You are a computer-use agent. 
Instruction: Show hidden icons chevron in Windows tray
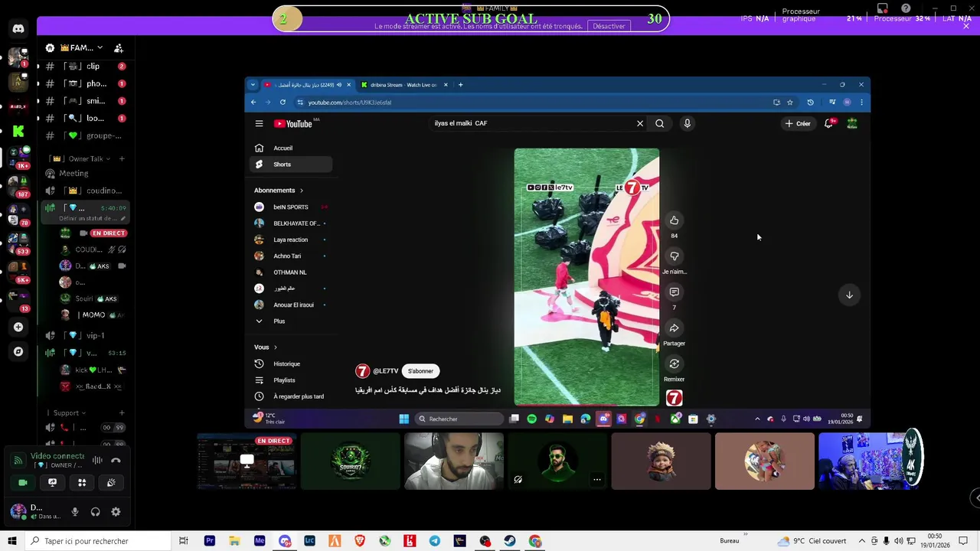click(861, 541)
